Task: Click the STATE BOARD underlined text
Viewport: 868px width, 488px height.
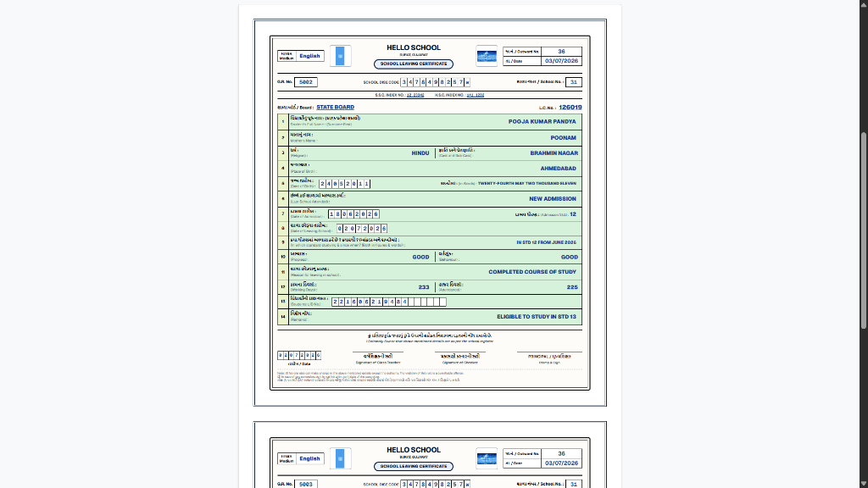Action: point(335,108)
